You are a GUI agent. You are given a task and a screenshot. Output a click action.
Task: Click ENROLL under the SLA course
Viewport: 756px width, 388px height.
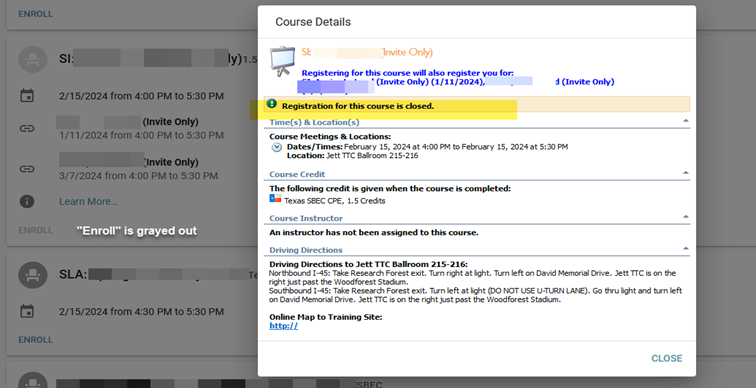click(x=36, y=340)
